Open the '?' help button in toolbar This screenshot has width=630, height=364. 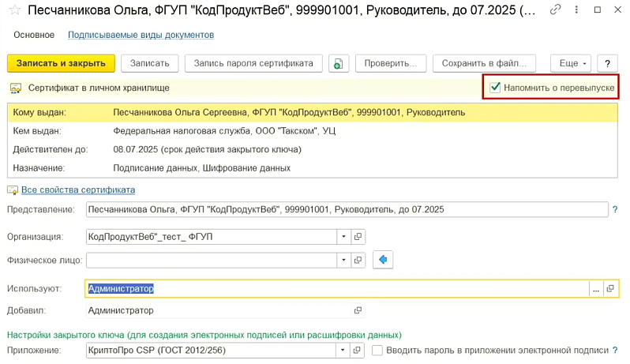pos(608,63)
